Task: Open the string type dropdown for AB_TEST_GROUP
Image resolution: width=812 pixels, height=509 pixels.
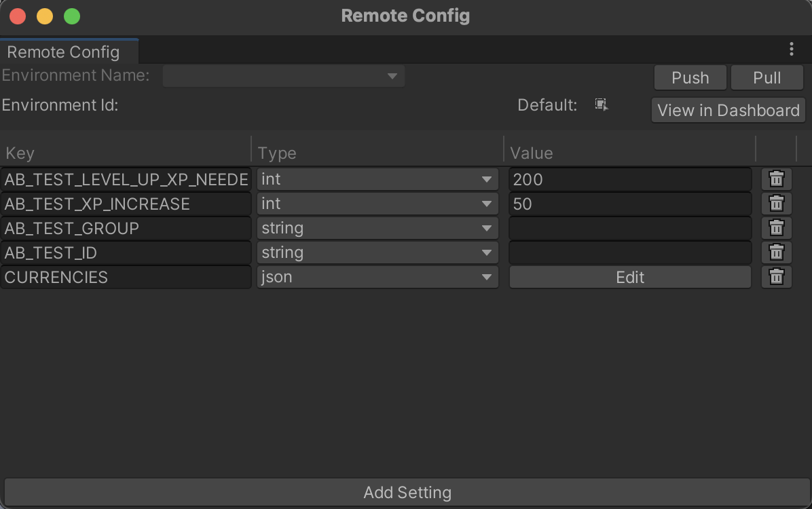Action: pyautogui.click(x=377, y=228)
